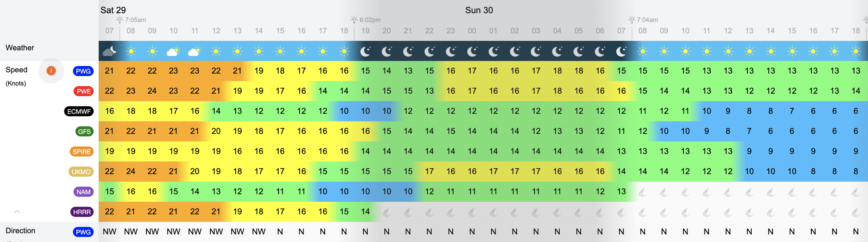Click the PWG direction badge in Direction row

(x=83, y=232)
